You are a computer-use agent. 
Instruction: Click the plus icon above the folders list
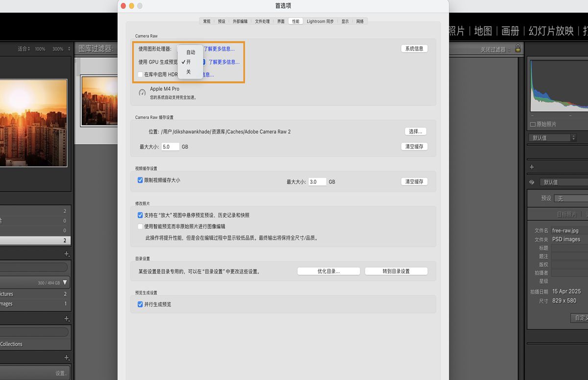click(67, 254)
